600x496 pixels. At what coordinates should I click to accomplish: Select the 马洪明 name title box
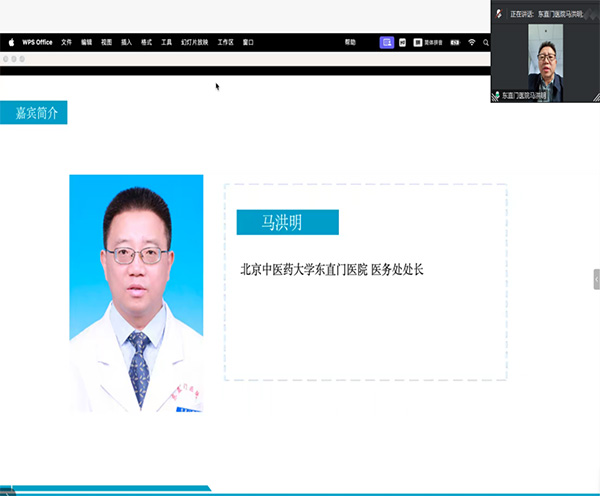[287, 222]
